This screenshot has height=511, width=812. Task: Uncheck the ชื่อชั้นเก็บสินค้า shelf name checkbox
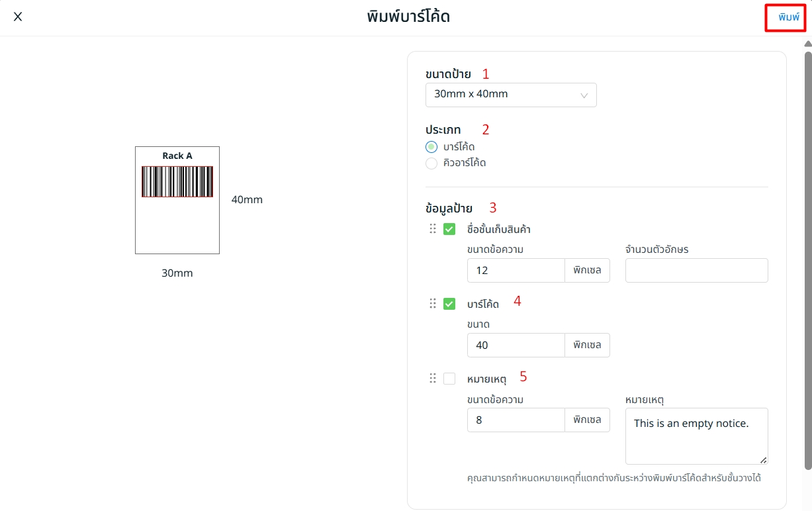coord(449,229)
